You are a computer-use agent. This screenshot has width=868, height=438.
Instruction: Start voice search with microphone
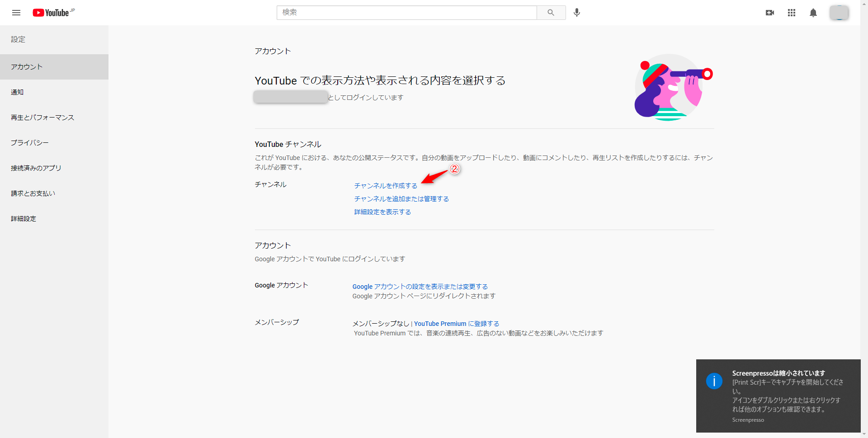[577, 13]
